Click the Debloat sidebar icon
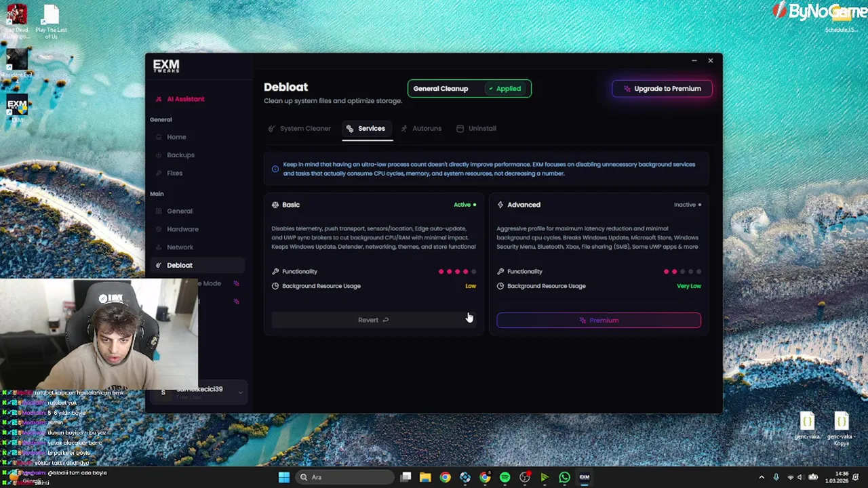Screen dimensions: 868x488 (x=159, y=265)
